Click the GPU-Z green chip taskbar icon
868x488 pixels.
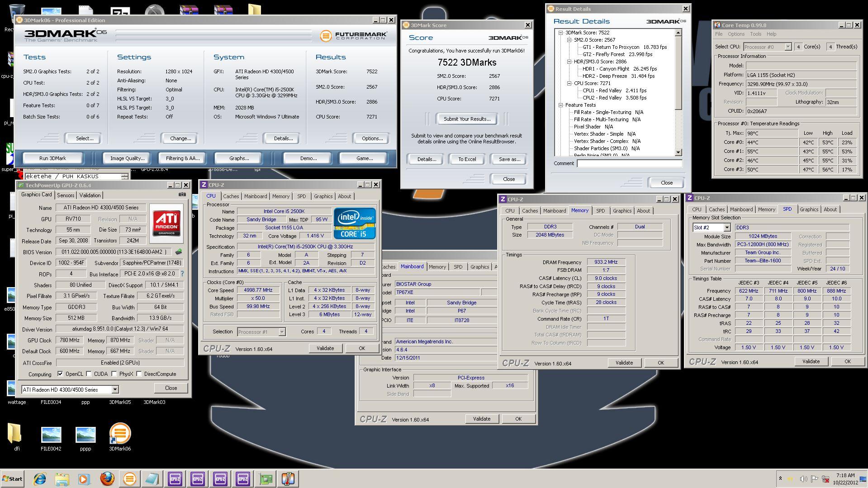click(x=266, y=479)
